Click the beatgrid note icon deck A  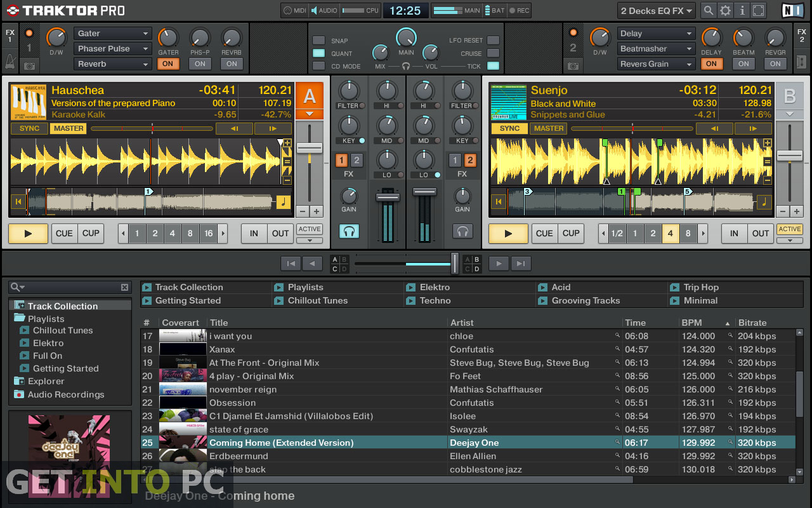[x=283, y=202]
